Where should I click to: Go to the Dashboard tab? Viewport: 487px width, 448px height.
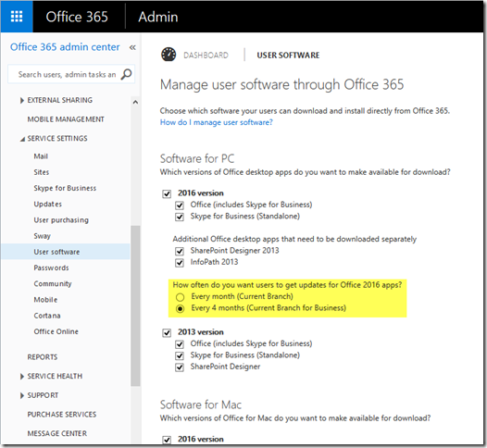(x=206, y=56)
